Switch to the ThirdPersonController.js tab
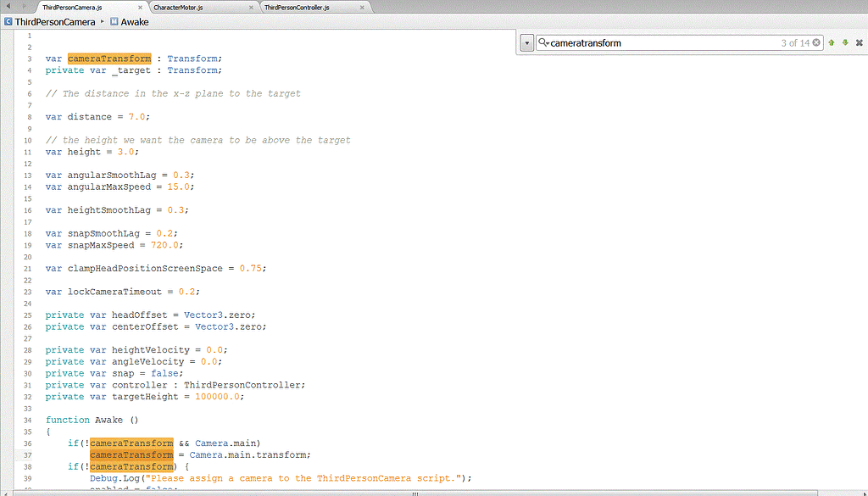Viewport: 868px width, 496px height. [297, 6]
